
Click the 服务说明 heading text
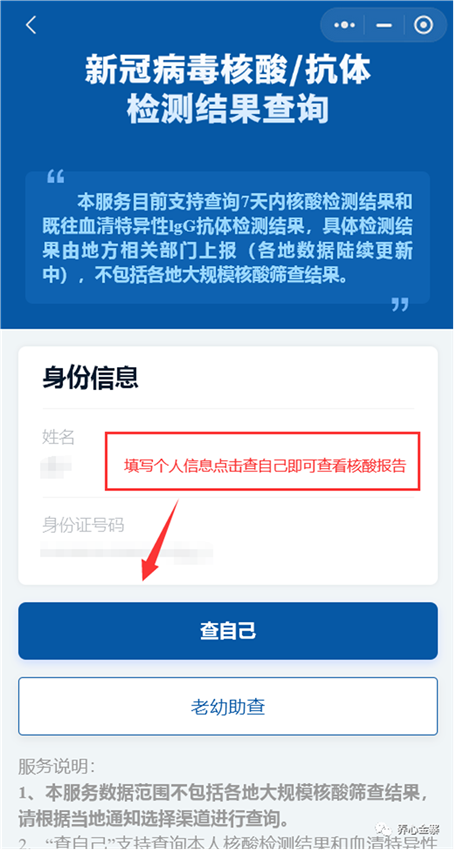coord(56,767)
